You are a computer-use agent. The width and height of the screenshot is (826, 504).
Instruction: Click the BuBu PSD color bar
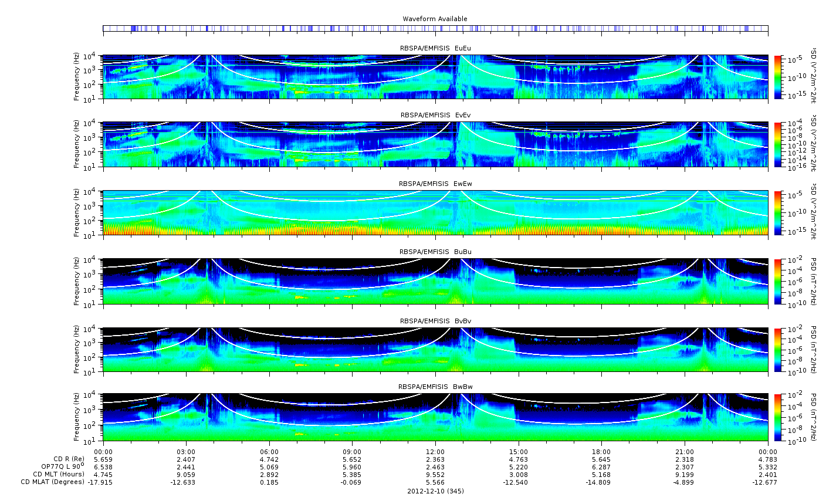point(777,281)
